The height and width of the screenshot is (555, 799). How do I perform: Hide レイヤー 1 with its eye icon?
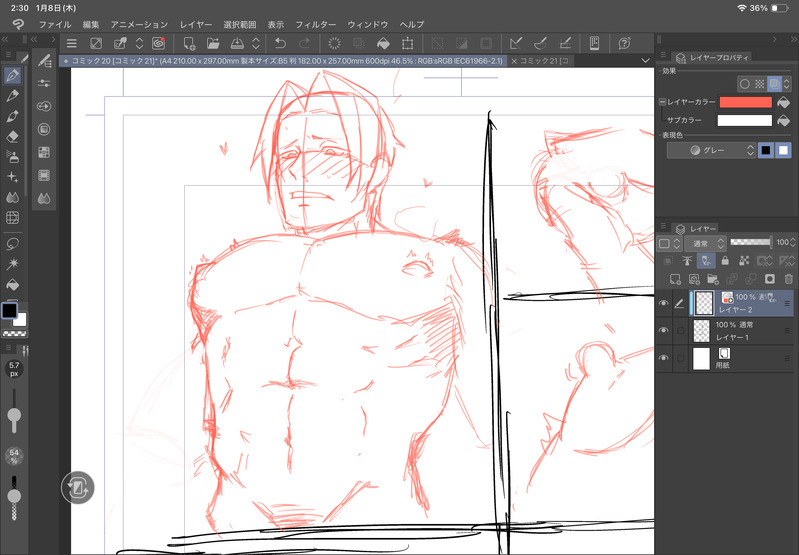point(663,330)
